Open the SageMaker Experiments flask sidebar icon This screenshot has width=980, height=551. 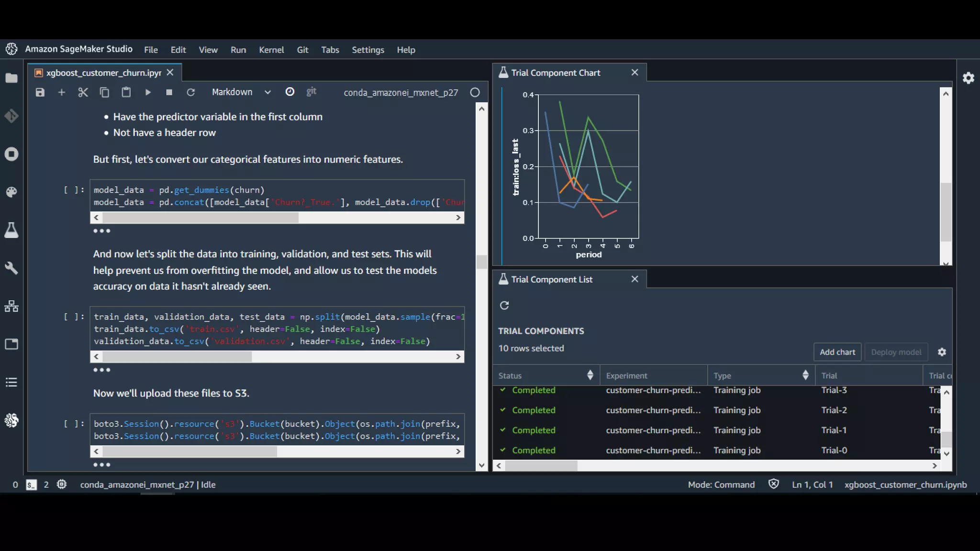tap(11, 230)
